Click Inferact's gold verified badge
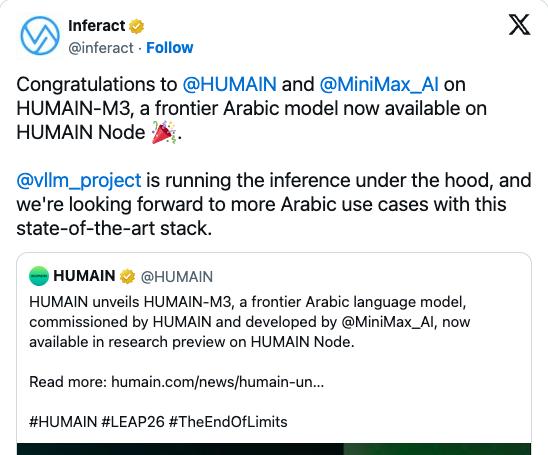548x455 pixels. point(136,27)
